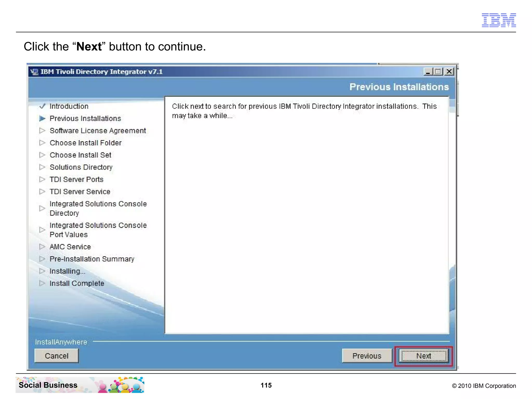Screen dimensions: 532x399
Task: Click the arrow beside Previous Installations
Action: pos(42,118)
